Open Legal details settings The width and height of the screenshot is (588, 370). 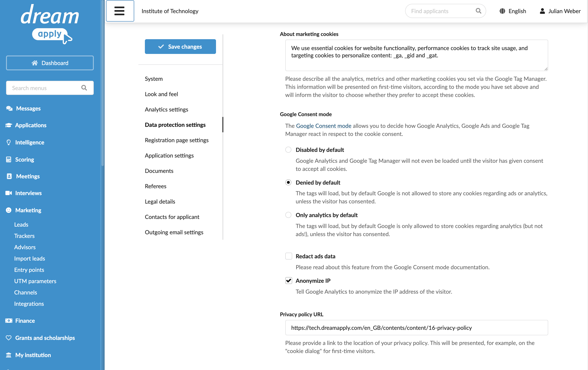160,202
